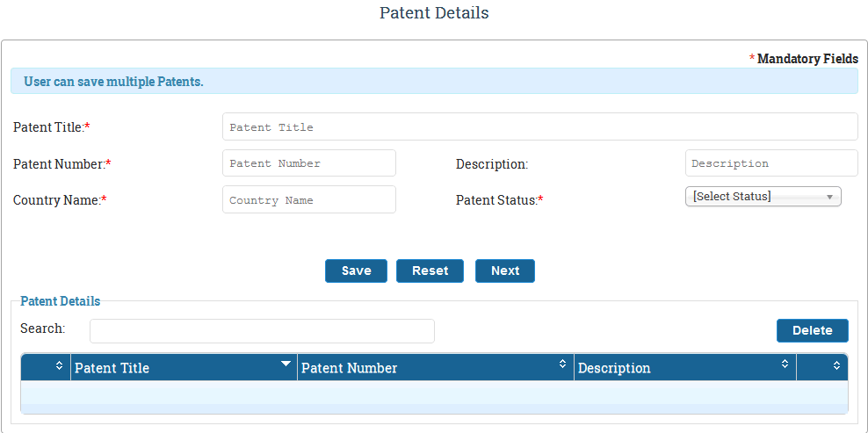This screenshot has height=433, width=868.
Task: Click sort icon in last blank column
Action: coord(836,365)
